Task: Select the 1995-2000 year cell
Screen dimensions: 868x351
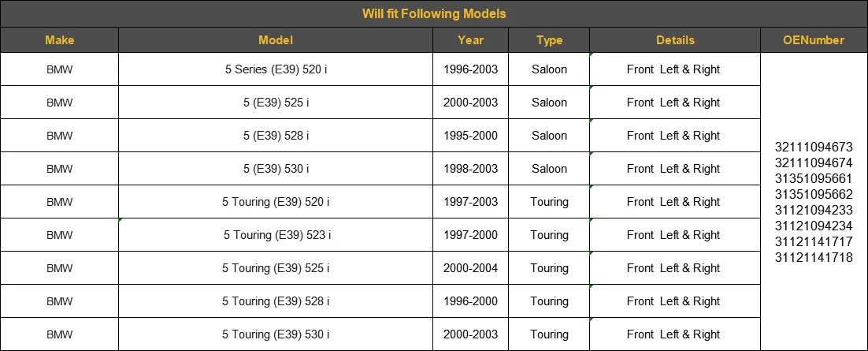Action: coord(470,136)
